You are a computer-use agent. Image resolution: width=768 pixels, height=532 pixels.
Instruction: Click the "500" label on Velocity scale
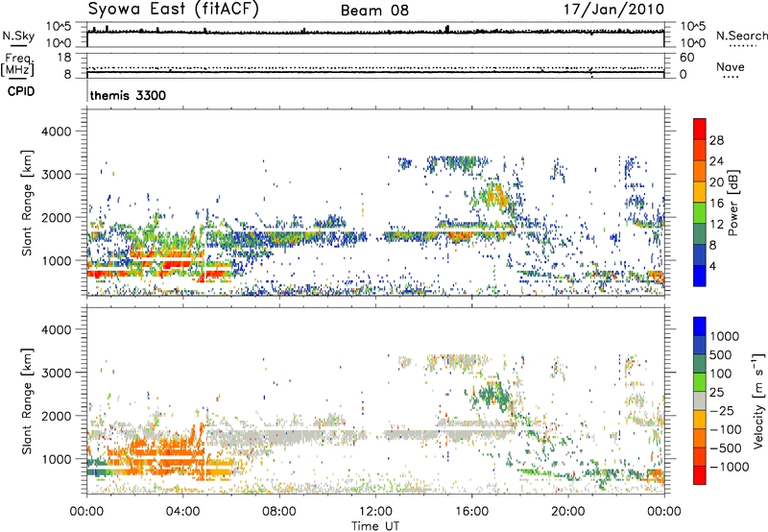pos(721,355)
